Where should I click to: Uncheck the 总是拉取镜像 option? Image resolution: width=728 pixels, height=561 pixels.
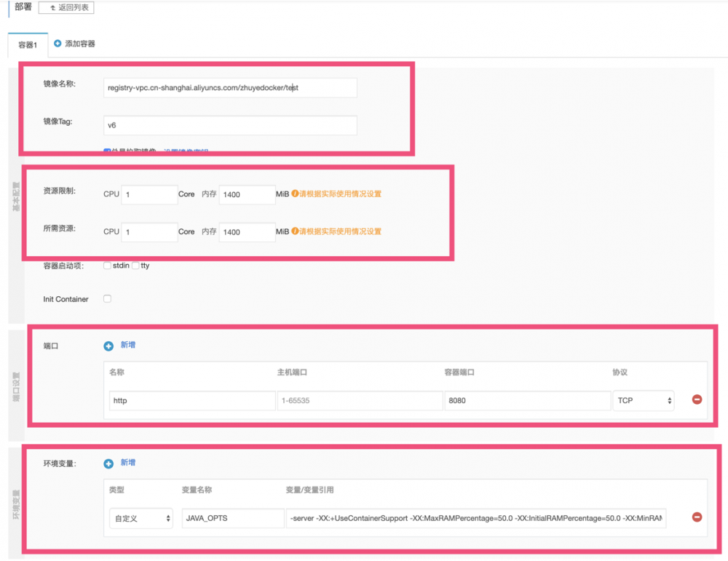107,149
